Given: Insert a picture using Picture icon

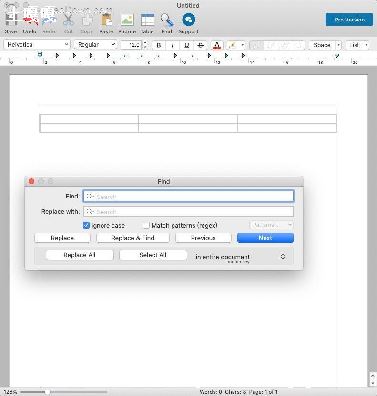Looking at the screenshot, I should click(x=127, y=20).
